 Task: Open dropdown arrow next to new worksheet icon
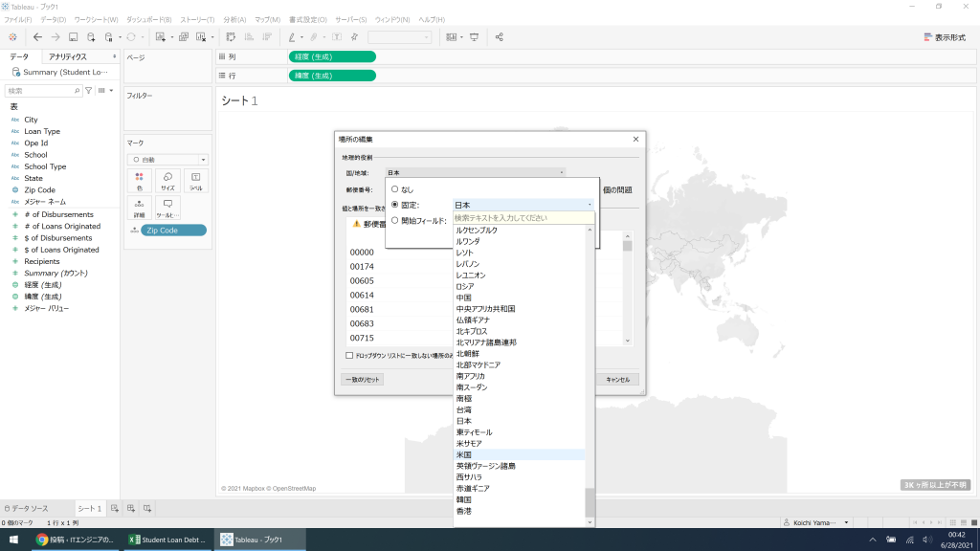pyautogui.click(x=172, y=37)
